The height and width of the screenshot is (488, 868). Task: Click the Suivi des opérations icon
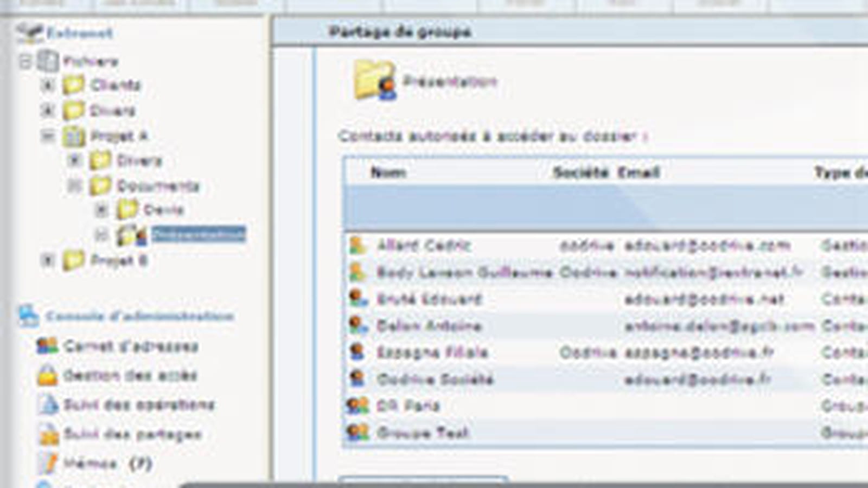[x=48, y=404]
